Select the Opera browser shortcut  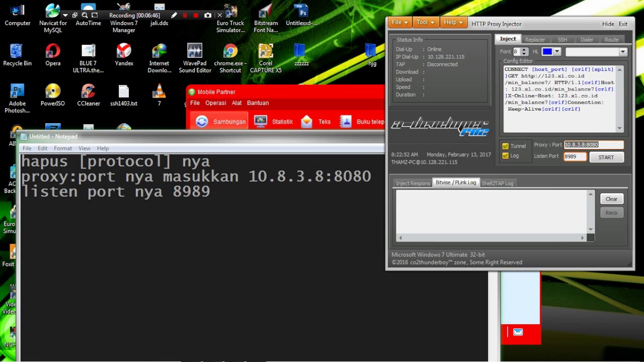pyautogui.click(x=53, y=55)
